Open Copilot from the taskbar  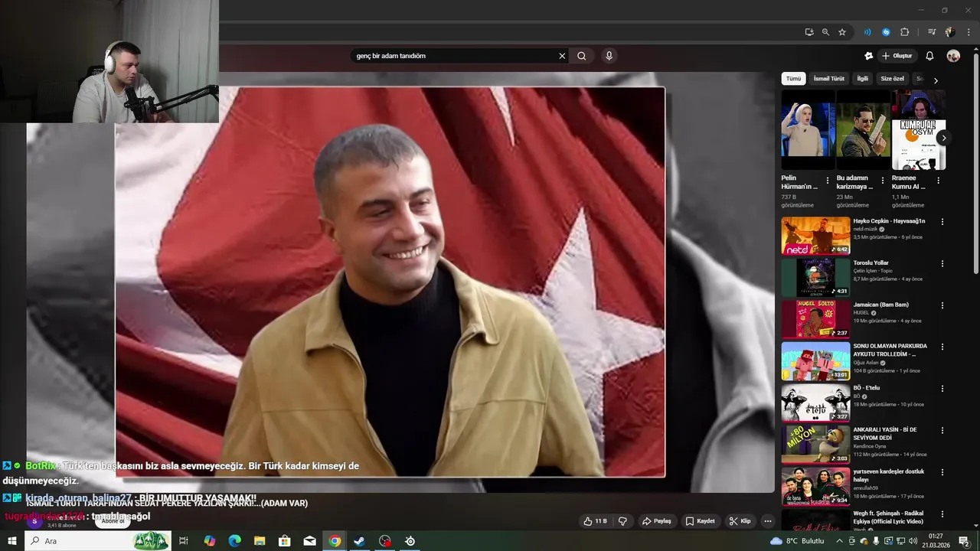[x=210, y=541]
